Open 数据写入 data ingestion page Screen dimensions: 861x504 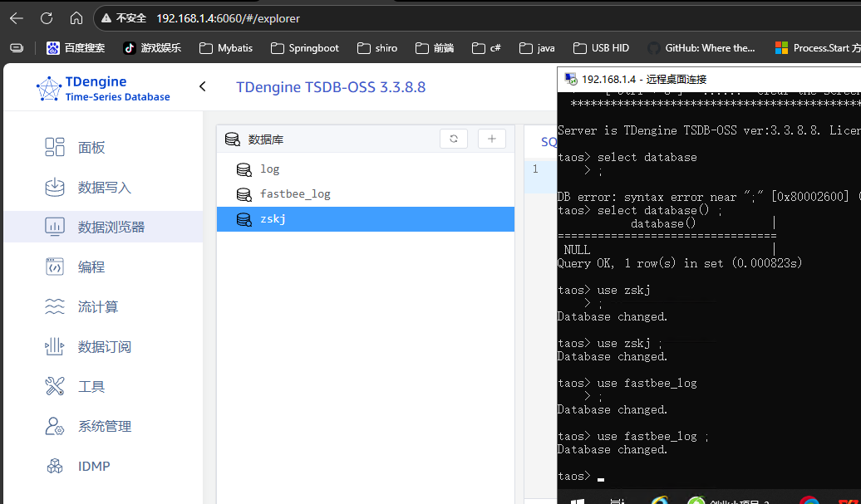(104, 188)
